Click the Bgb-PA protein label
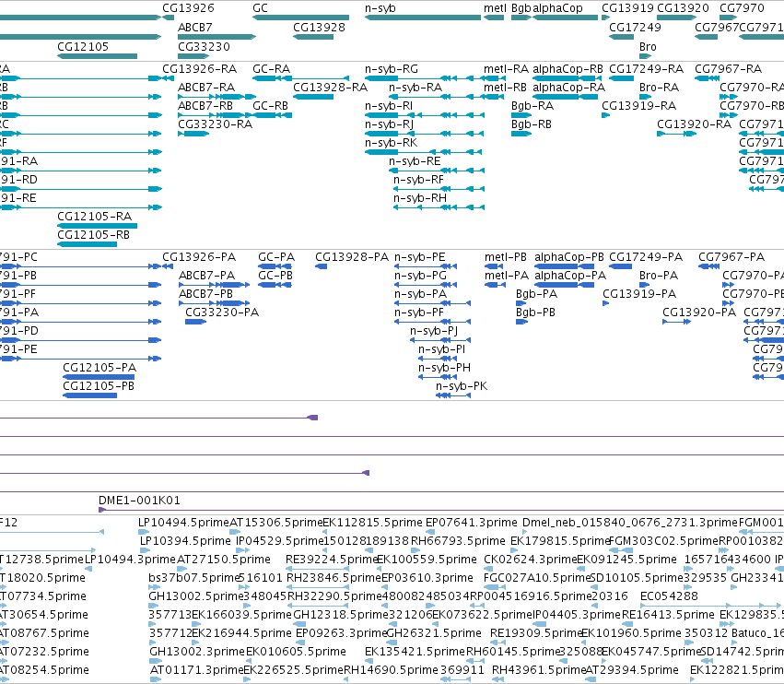Screen dimensions: 784x684 pyautogui.click(x=536, y=294)
